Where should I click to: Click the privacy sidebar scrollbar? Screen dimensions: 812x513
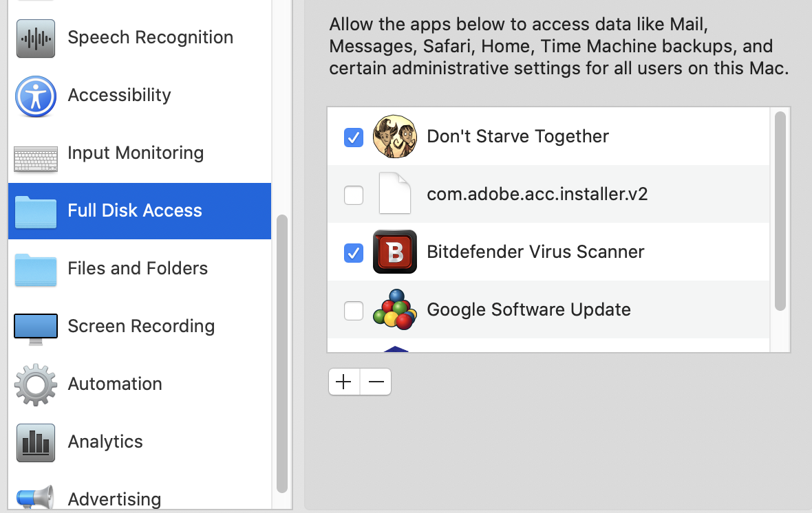(281, 353)
